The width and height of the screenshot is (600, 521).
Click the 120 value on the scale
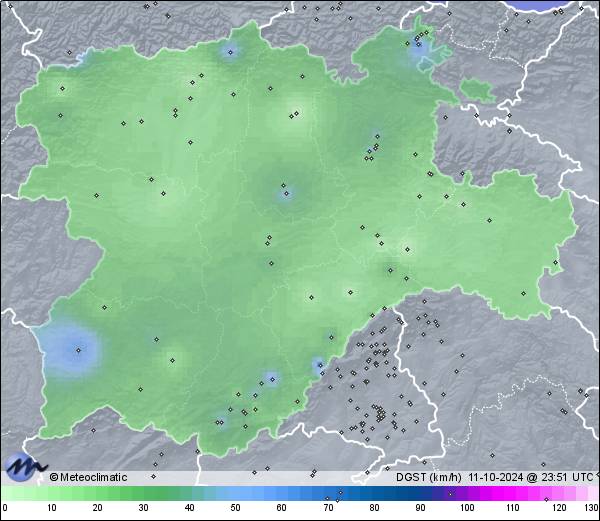[x=559, y=508]
